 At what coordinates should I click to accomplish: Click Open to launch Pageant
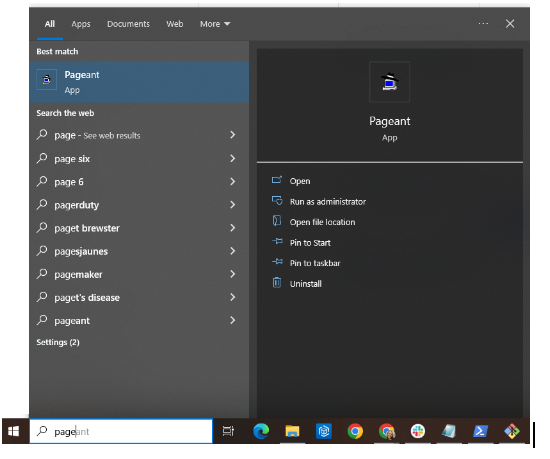[300, 181]
